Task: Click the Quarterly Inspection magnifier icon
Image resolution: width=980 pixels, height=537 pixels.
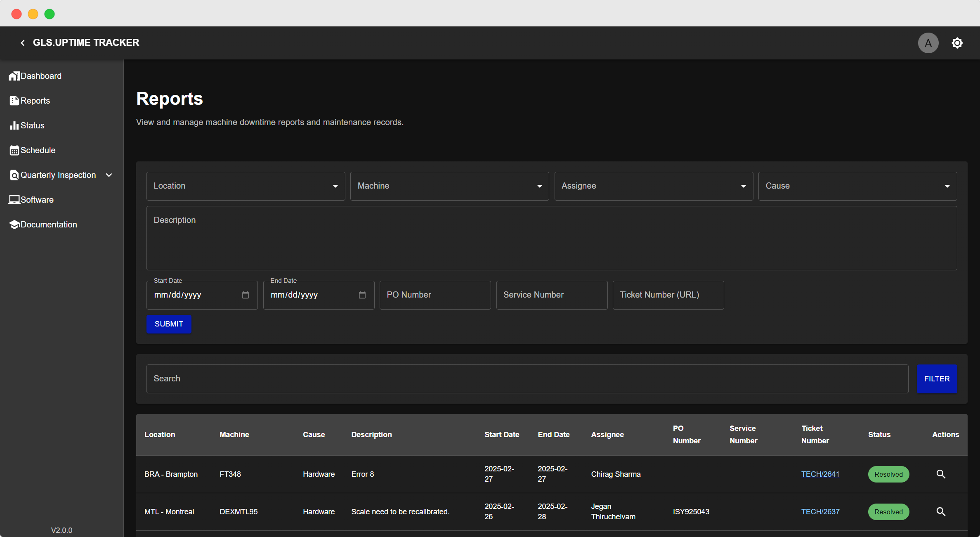Action: coord(14,175)
